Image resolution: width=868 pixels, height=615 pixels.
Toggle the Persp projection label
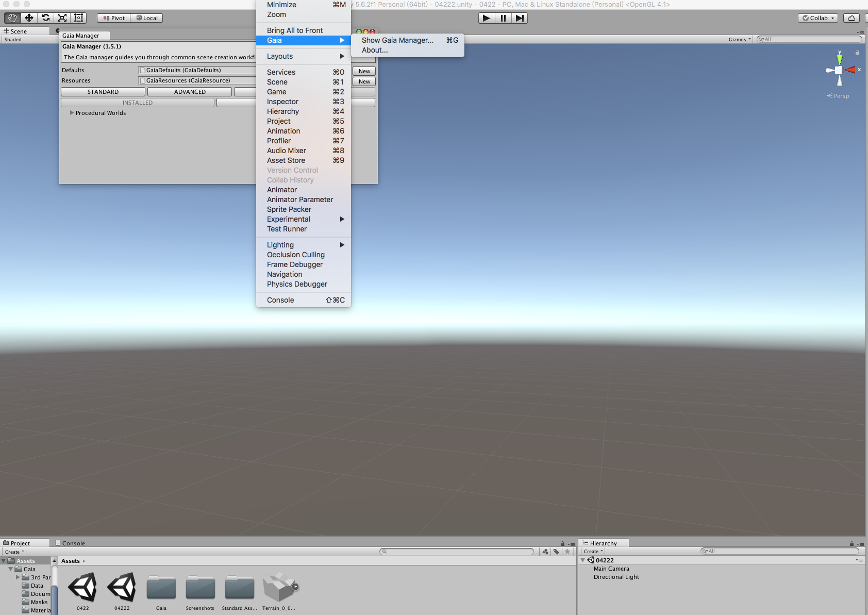pyautogui.click(x=838, y=96)
